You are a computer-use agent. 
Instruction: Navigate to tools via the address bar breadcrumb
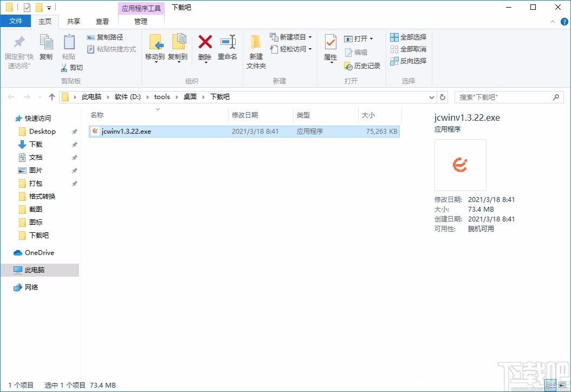(162, 96)
